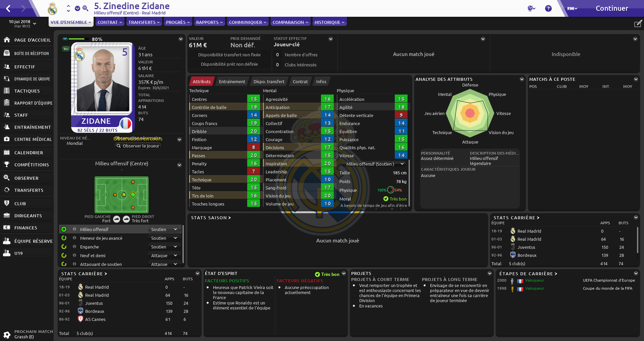The height and width of the screenshot is (341, 644).
Task: Switch to the Dispo. transfert tab
Action: 269,81
